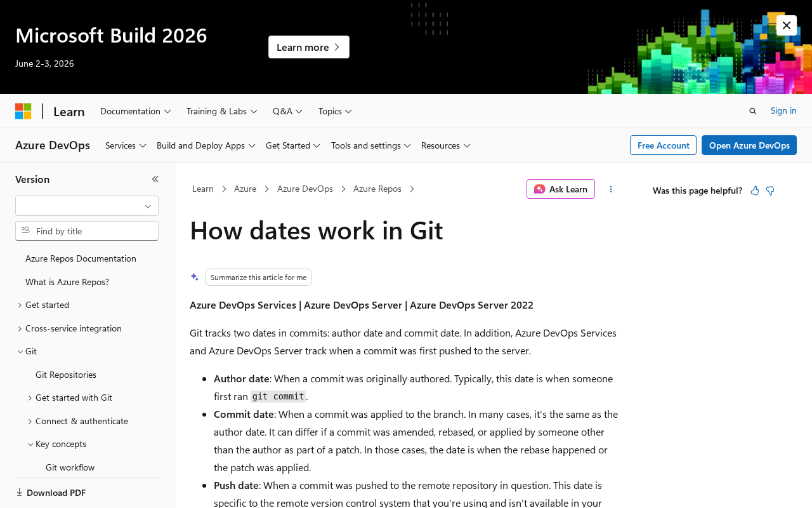Click Download PDF
This screenshot has width=812, height=508.
coord(51,493)
